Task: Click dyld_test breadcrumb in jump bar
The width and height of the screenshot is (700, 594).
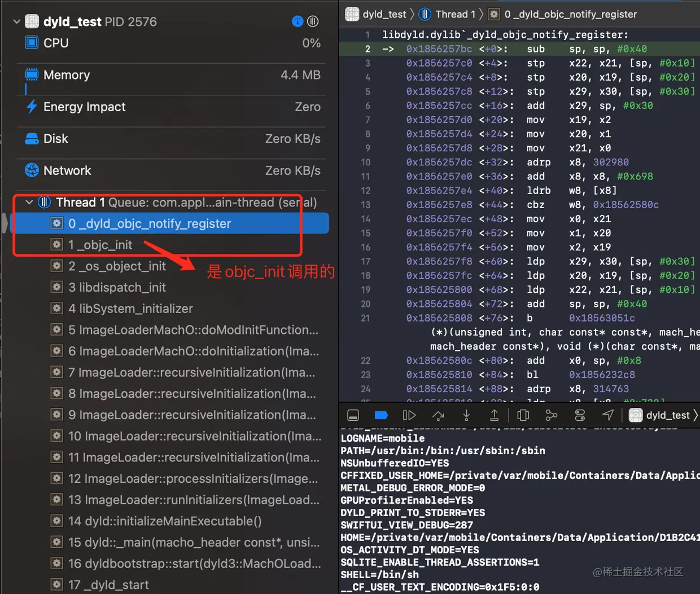Action: (376, 14)
